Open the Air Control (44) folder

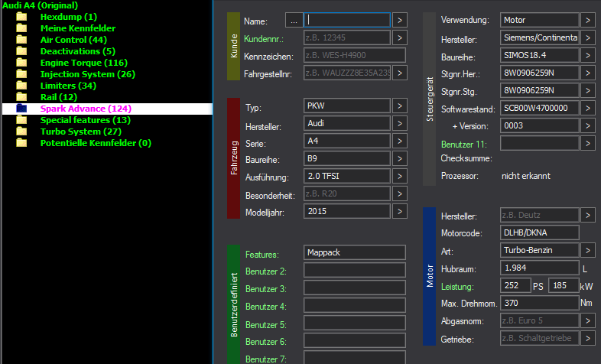(x=73, y=40)
